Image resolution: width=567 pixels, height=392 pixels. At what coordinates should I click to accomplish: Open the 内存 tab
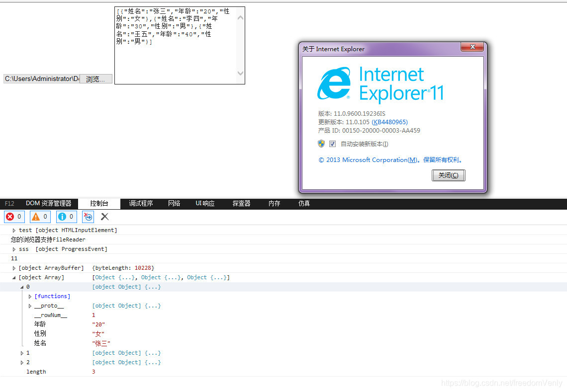275,203
